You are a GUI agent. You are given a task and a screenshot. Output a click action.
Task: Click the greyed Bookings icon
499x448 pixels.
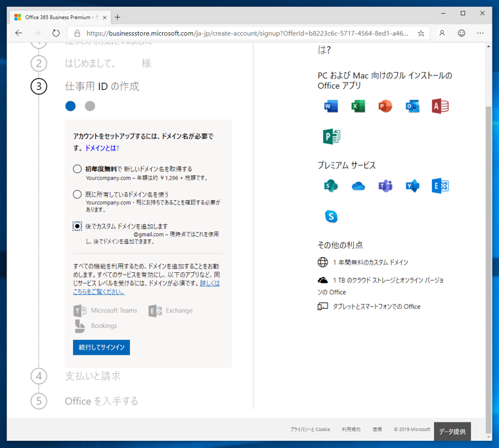point(79,326)
